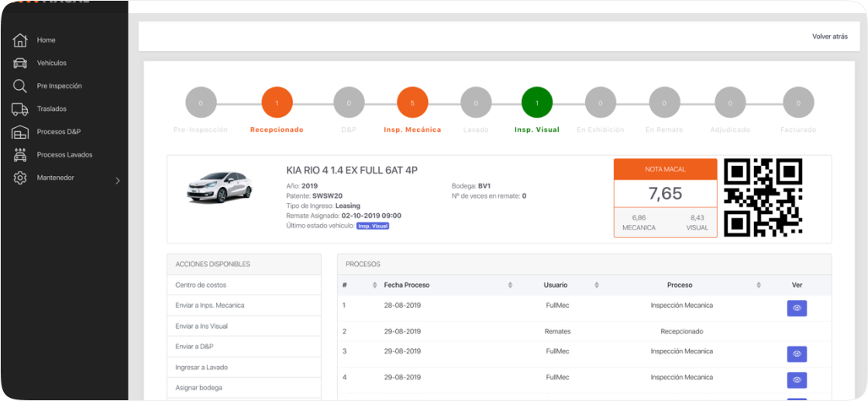Click the Pre Inspección magnifier icon

point(20,86)
